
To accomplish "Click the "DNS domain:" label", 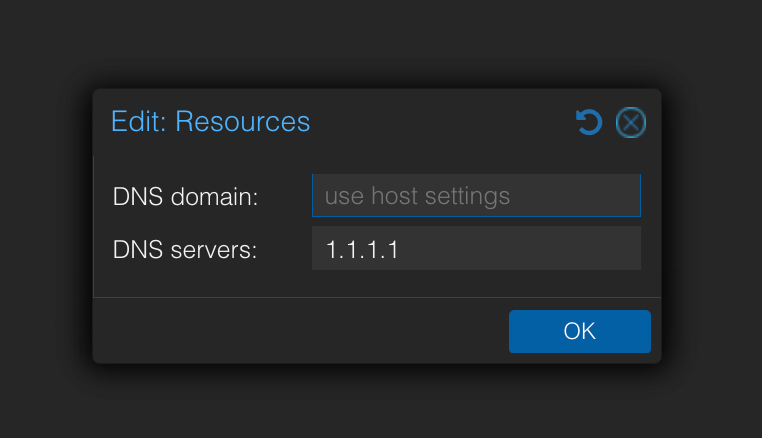I will [186, 197].
